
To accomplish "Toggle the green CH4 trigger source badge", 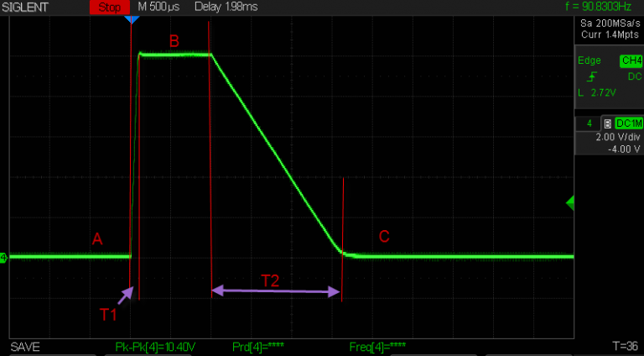I will (630, 60).
